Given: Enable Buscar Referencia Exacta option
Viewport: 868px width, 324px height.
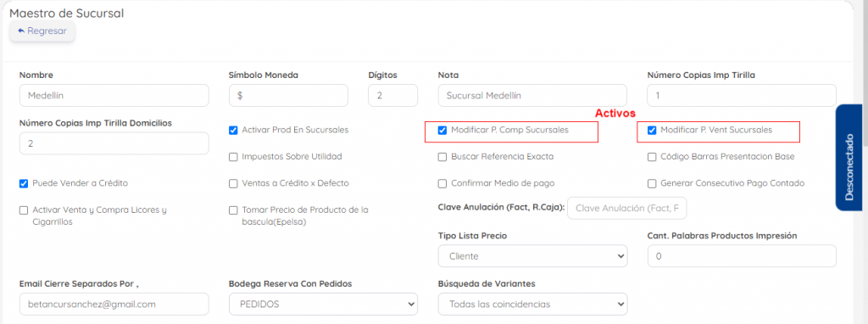Looking at the screenshot, I should coord(442,157).
